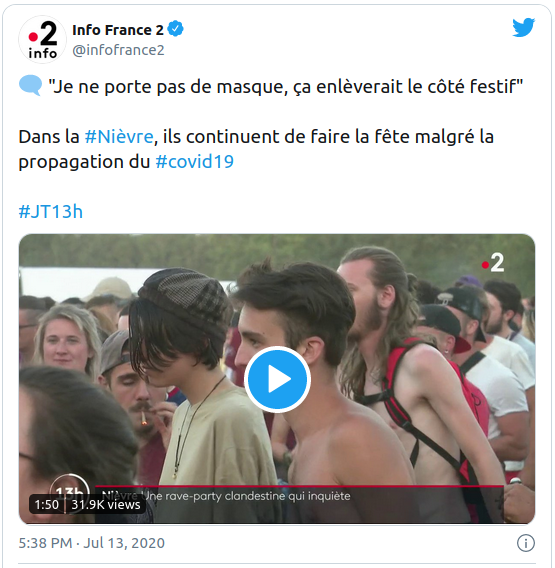The image size is (555, 568).
Task: Open the Jul 13, 2020 timestamp
Action: (124, 543)
